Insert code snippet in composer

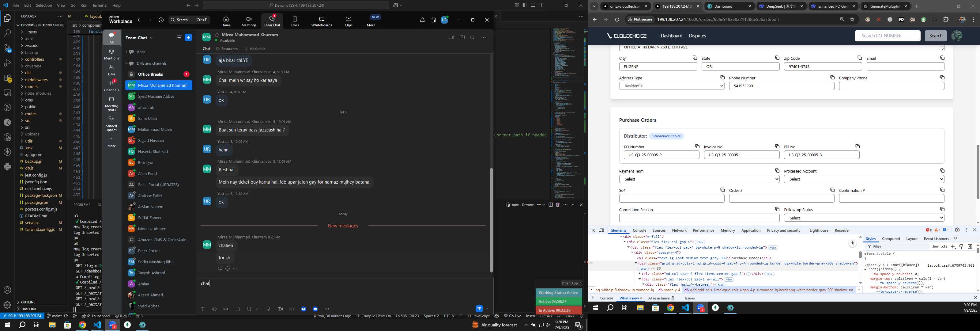(292, 309)
